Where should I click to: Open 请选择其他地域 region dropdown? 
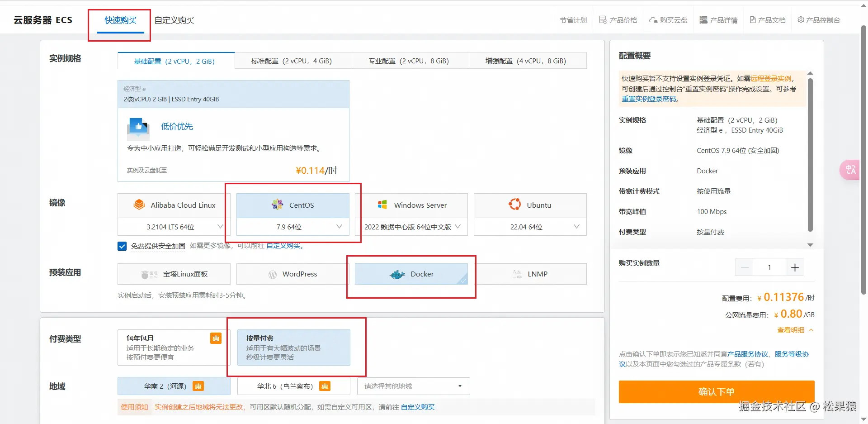click(414, 386)
